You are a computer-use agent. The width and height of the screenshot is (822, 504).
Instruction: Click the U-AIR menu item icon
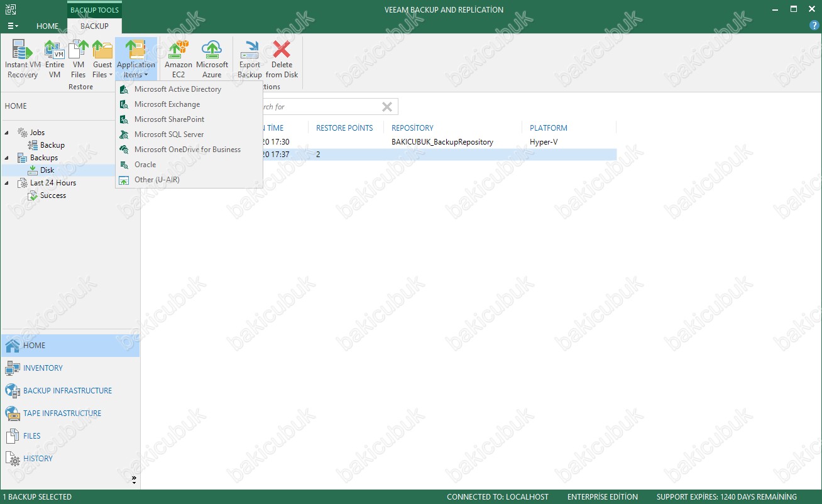click(124, 180)
